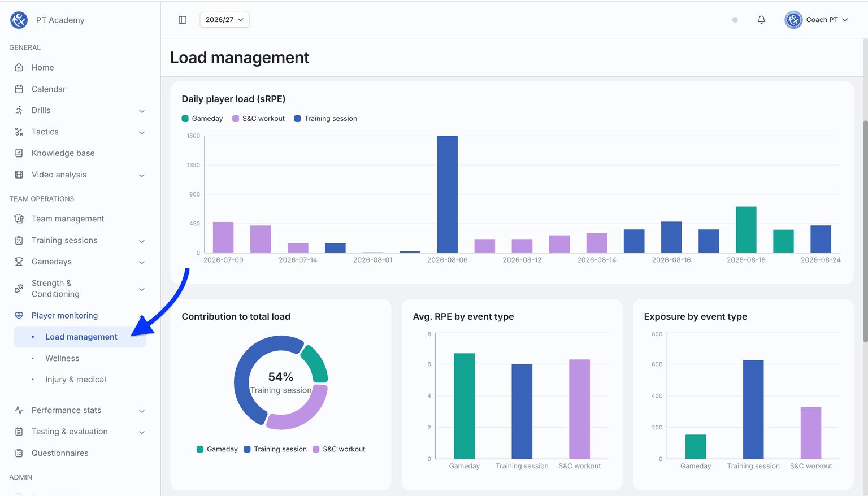Click the notifications bell icon
The image size is (868, 496).
click(761, 20)
